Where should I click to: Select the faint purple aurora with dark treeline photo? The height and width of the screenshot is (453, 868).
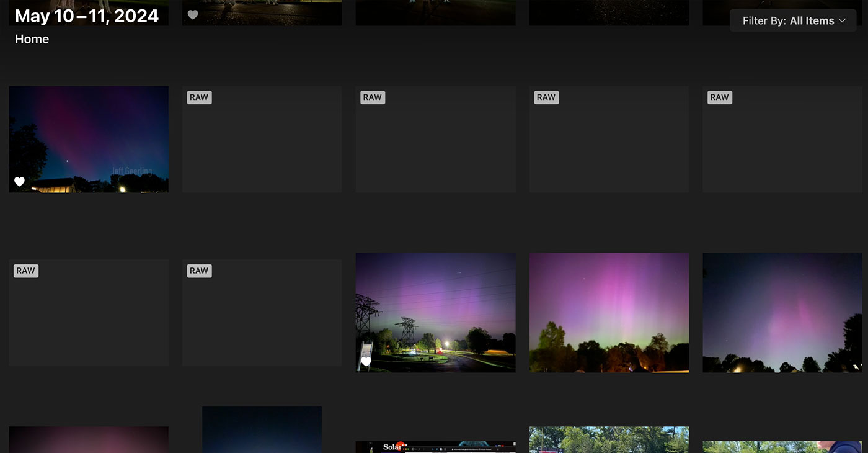782,313
